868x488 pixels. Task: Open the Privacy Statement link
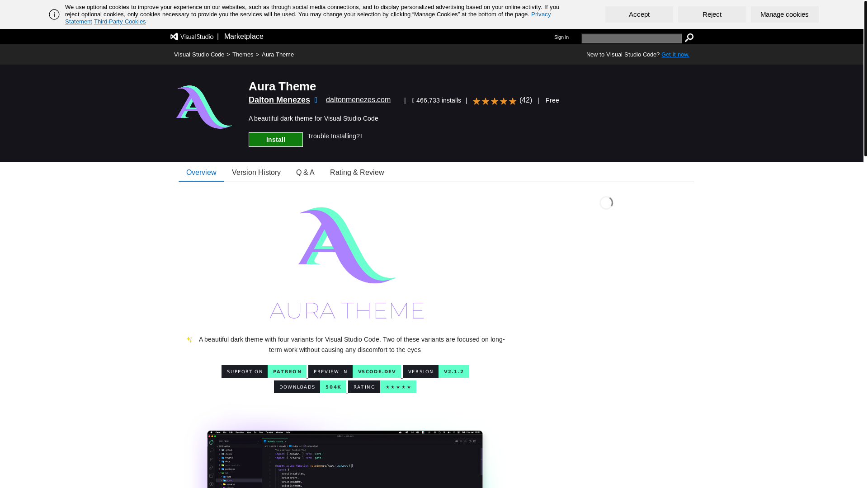541,14
